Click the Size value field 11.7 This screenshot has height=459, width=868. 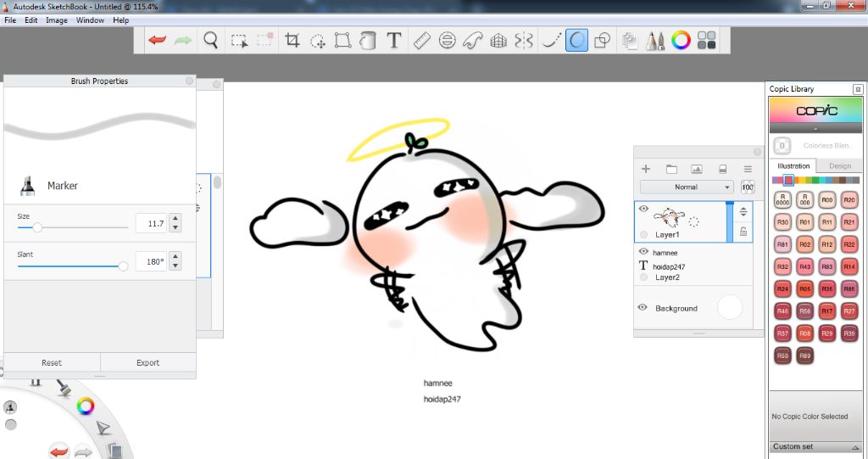(151, 223)
